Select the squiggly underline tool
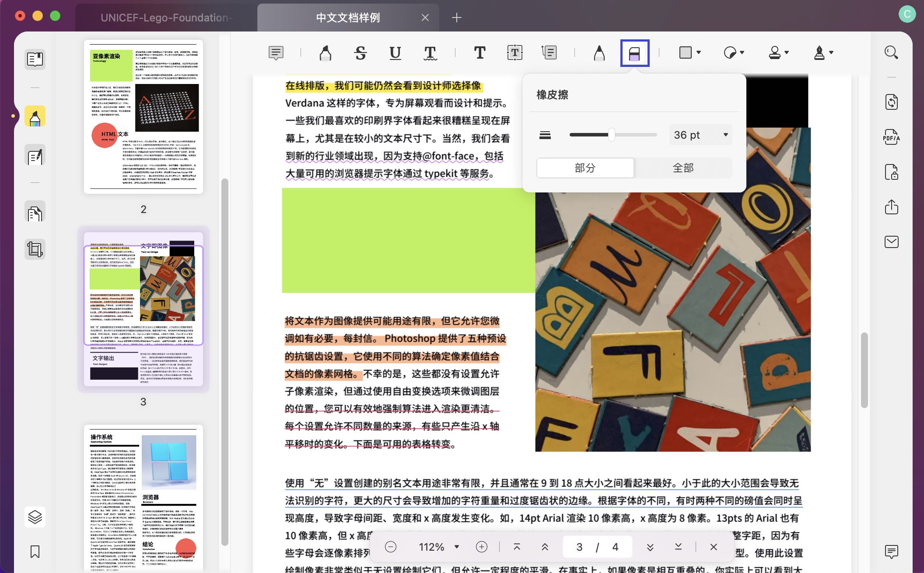924x573 pixels. (x=430, y=53)
